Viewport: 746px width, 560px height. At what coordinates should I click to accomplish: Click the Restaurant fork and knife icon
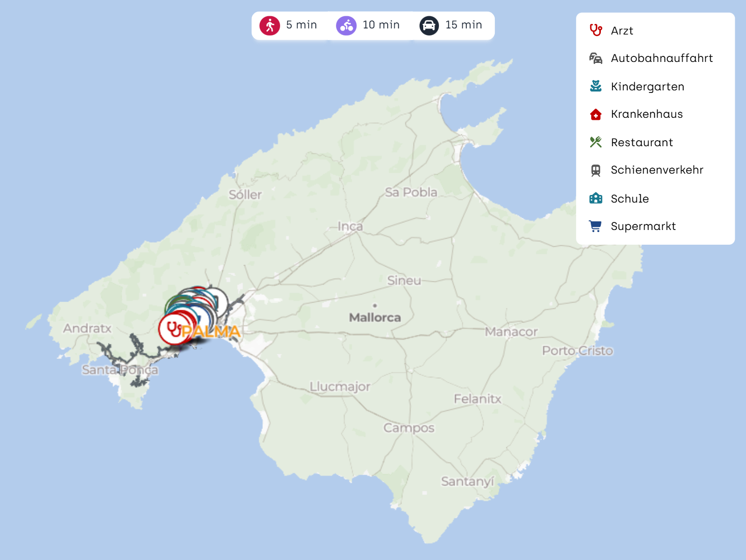pyautogui.click(x=596, y=142)
